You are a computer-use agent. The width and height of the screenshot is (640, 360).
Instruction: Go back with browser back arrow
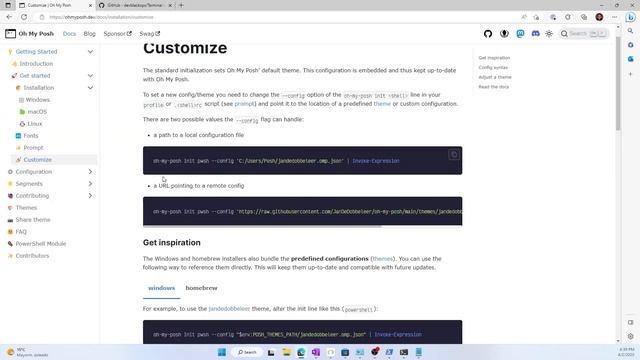[x=9, y=17]
